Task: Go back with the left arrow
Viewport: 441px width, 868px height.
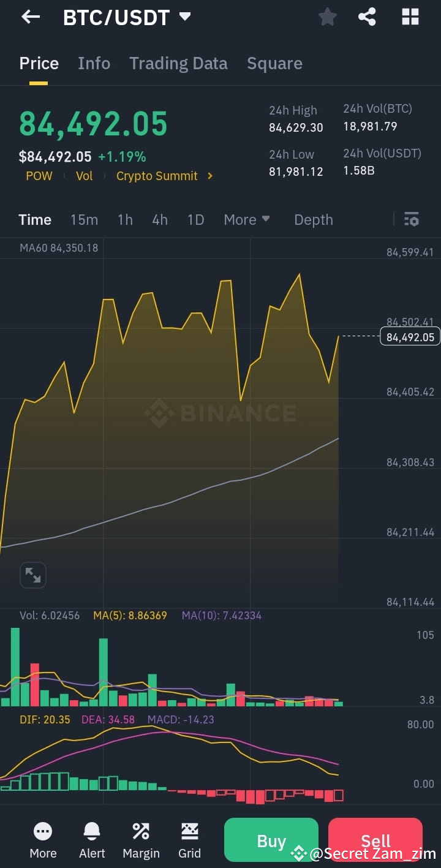Action: pyautogui.click(x=31, y=17)
